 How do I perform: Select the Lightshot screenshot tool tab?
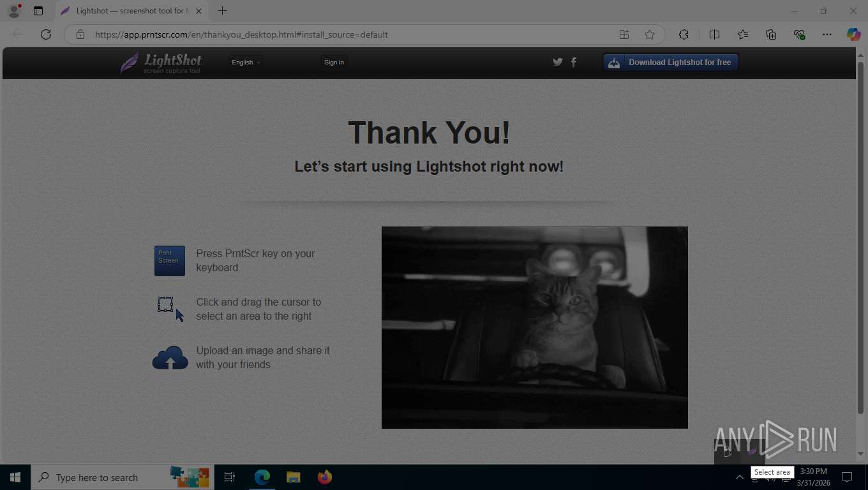[131, 11]
